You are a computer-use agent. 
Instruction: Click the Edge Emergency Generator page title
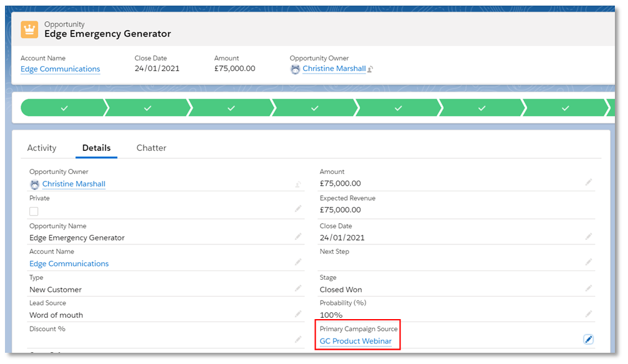[x=108, y=34]
